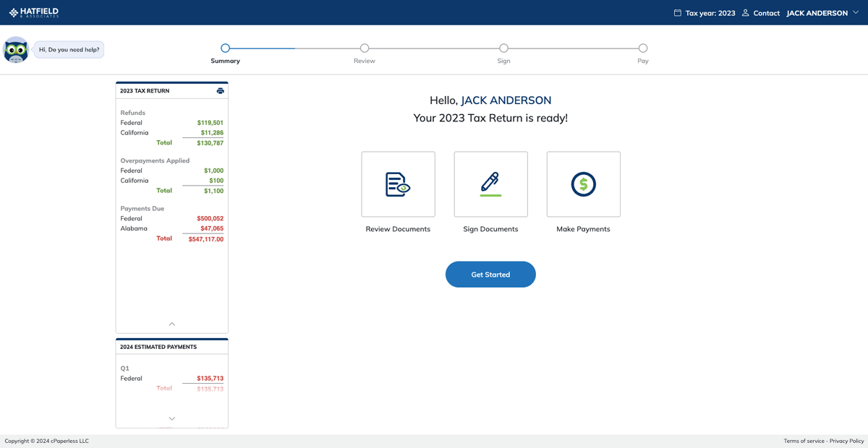868x448 pixels.
Task: Click the calendar icon beside Tax year
Action: tap(676, 12)
